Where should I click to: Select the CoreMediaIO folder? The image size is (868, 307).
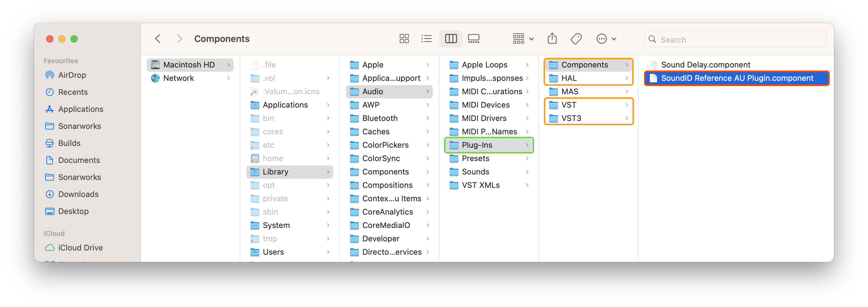[389, 225]
